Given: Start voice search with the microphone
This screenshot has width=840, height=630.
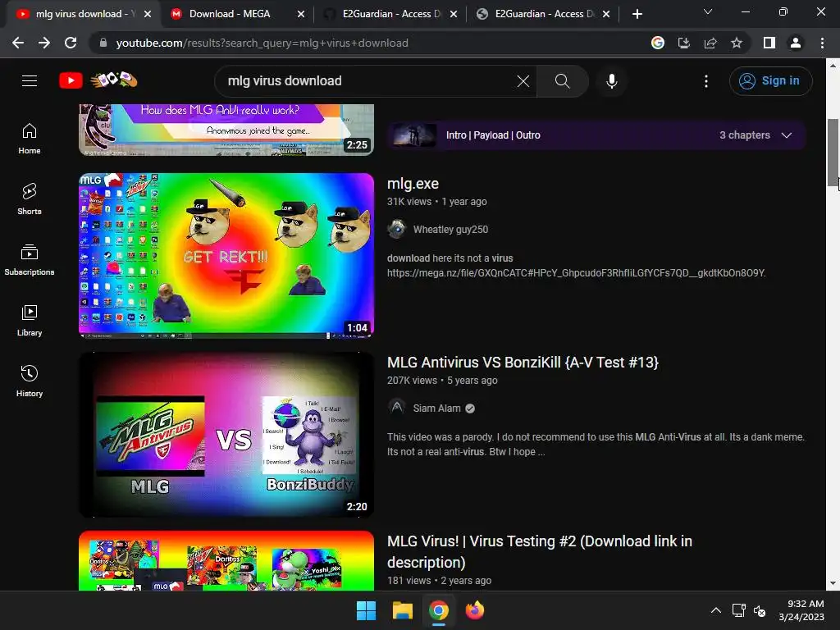Looking at the screenshot, I should (x=611, y=81).
